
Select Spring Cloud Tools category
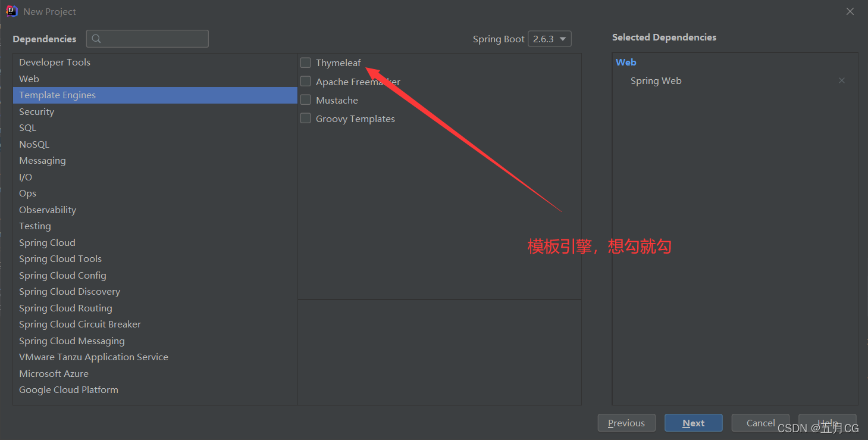tap(155, 259)
